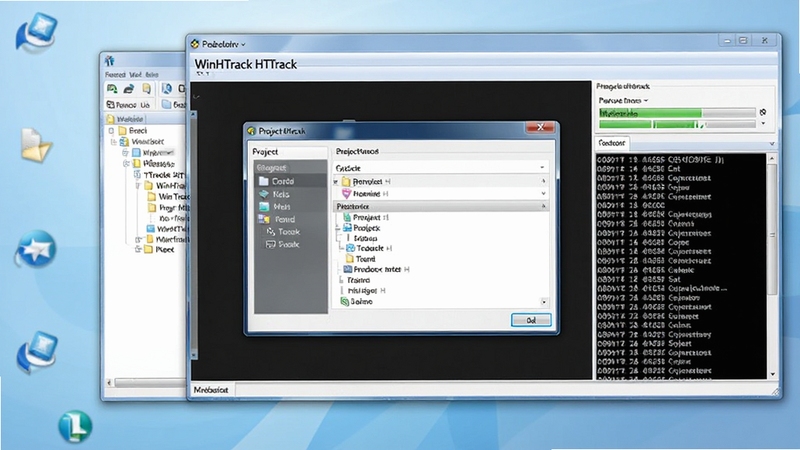This screenshot has height=450, width=800.
Task: Select 'Proejact H' tree item with green document icon
Action: click(x=366, y=217)
